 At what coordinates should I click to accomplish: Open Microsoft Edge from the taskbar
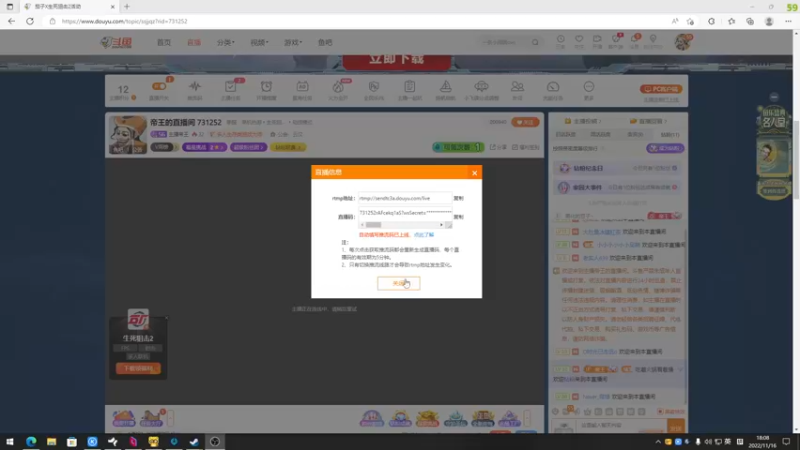(x=31, y=442)
